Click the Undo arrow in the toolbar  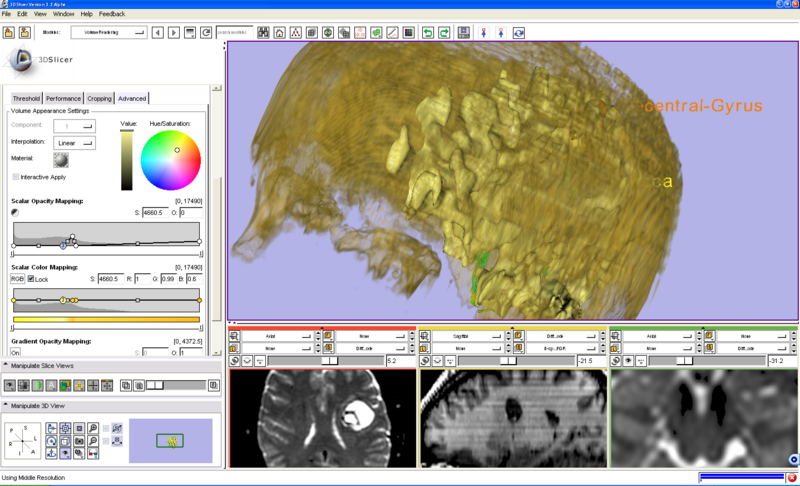428,33
